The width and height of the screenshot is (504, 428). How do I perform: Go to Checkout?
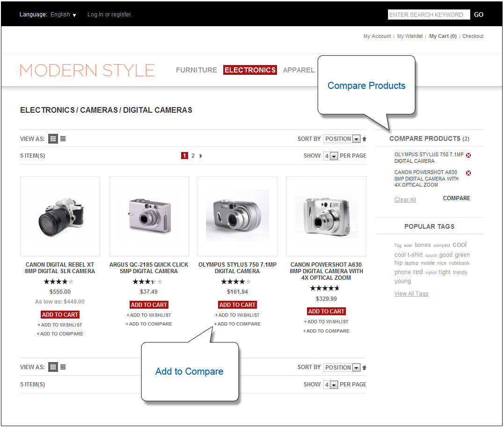pos(473,36)
